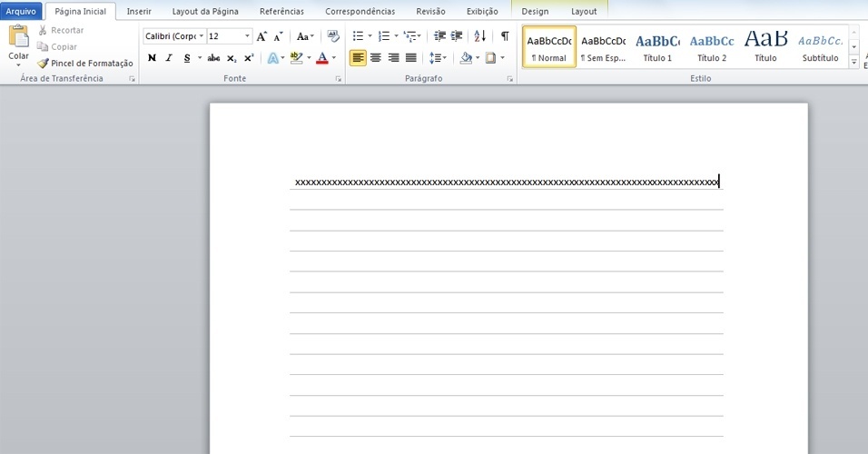Apply the Normal style

549,47
